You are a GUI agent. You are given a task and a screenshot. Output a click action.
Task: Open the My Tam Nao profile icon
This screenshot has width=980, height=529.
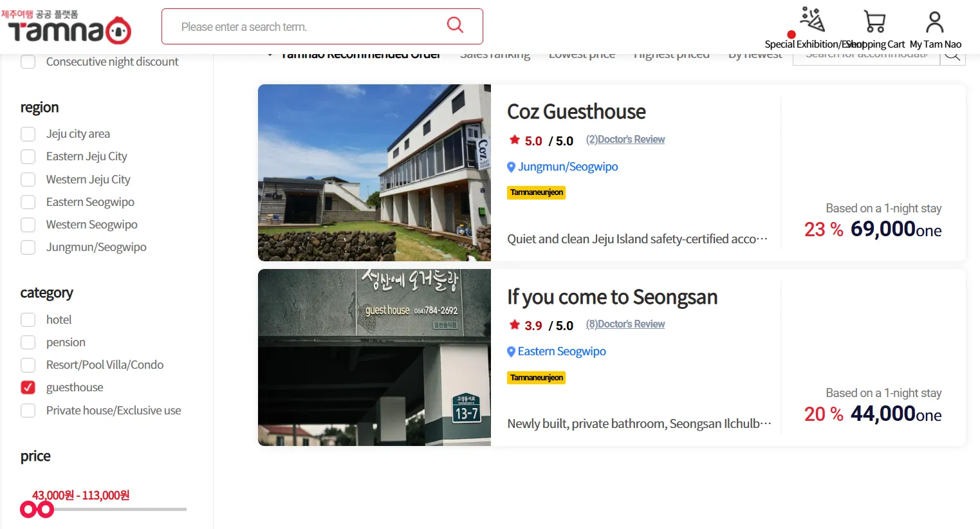(935, 21)
